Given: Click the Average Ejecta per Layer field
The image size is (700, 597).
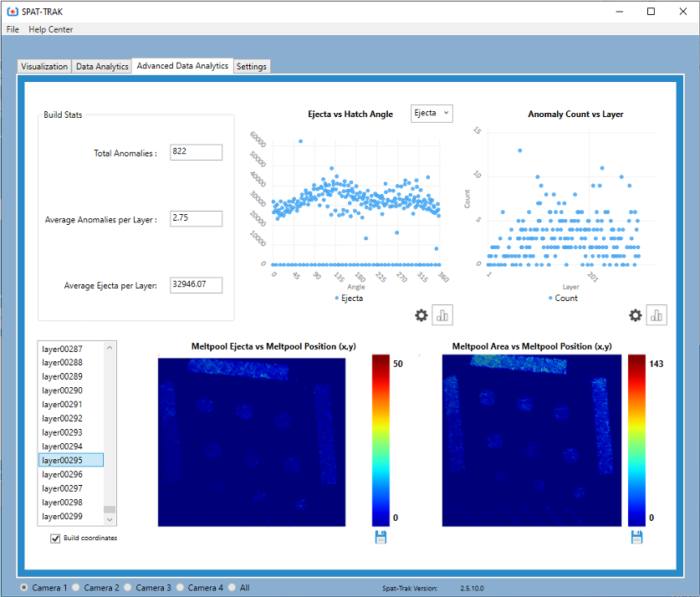Looking at the screenshot, I should tap(196, 285).
